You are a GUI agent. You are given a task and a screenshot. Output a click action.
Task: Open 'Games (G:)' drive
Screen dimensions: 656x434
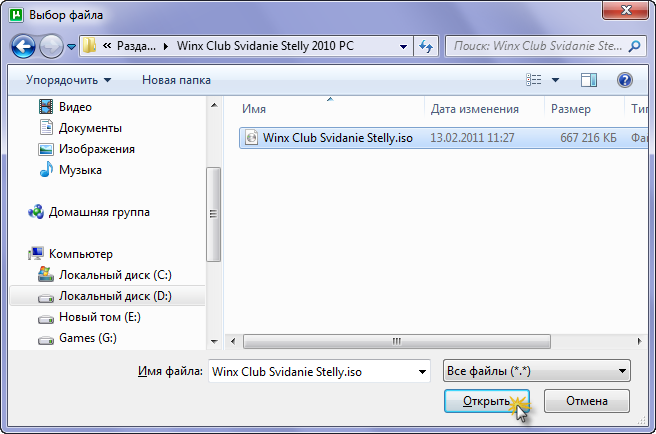[88, 338]
